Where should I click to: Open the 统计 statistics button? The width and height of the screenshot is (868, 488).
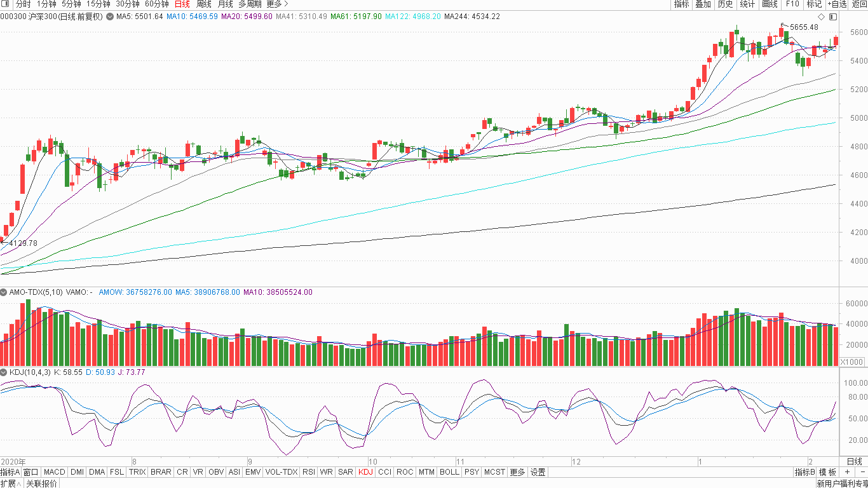(x=747, y=4)
